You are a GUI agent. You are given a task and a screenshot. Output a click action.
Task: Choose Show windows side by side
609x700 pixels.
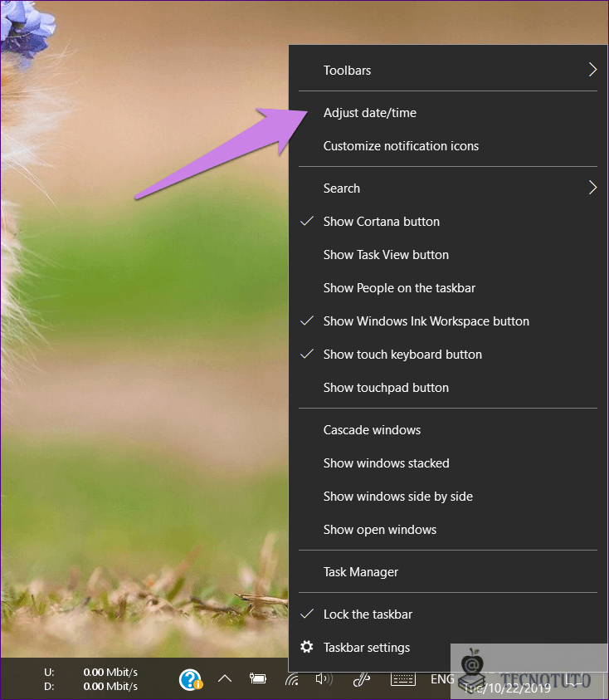(447, 496)
